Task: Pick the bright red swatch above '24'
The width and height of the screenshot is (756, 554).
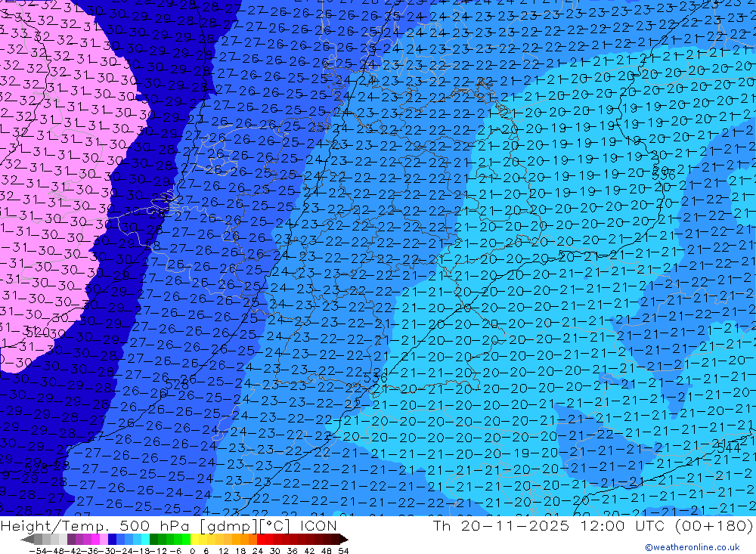Action: point(261,540)
